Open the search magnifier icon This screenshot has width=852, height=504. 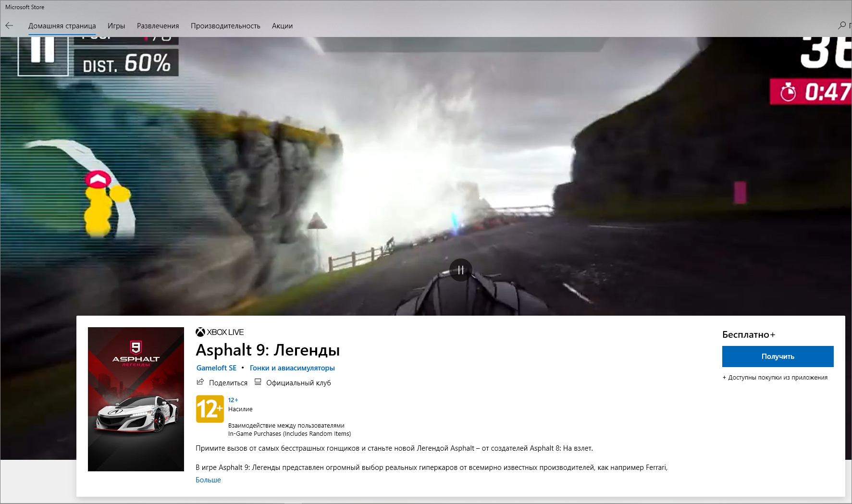(842, 25)
